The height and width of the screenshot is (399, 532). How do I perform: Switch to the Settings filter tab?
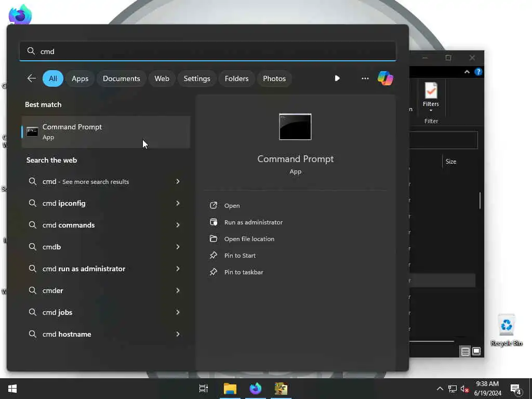tap(197, 78)
